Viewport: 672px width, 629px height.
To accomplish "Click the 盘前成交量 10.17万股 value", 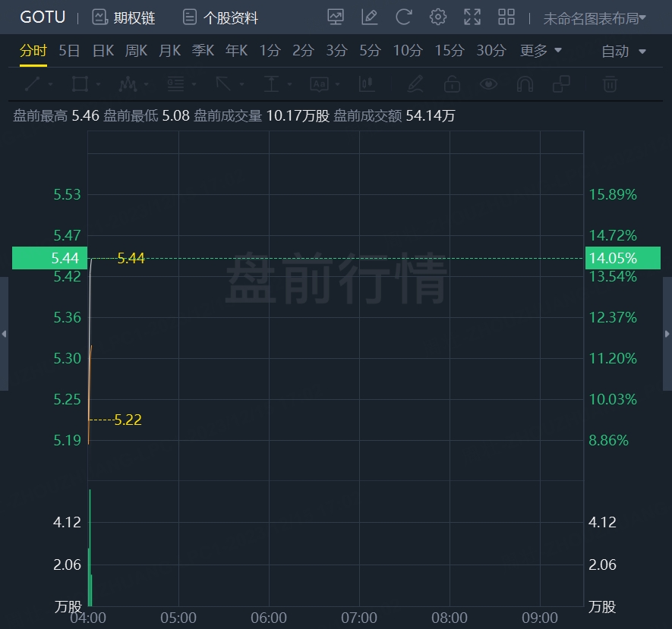I will tap(298, 115).
